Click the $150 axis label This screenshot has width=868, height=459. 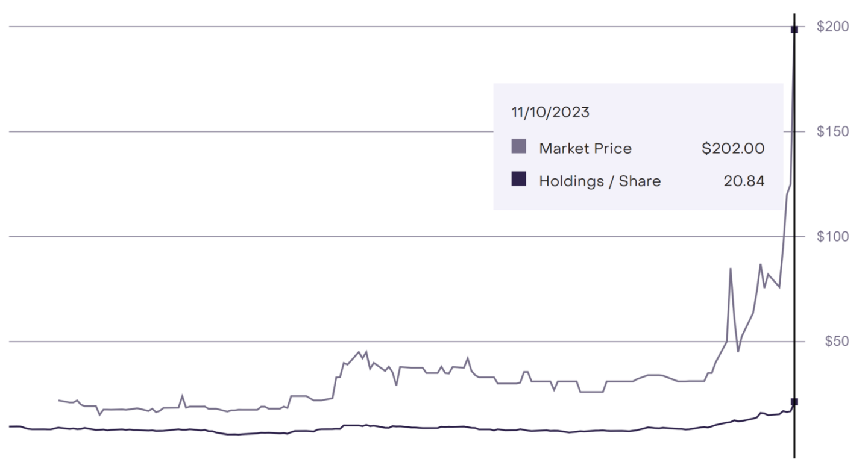(x=832, y=131)
